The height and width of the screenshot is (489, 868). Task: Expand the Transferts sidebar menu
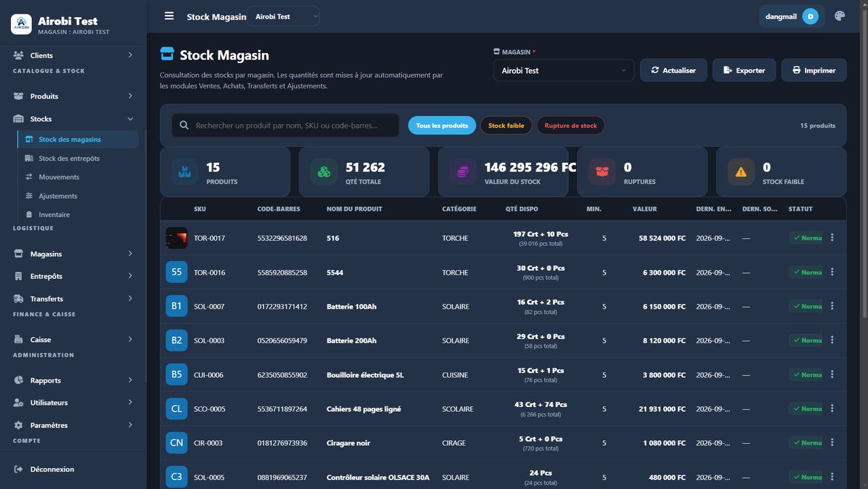click(x=73, y=298)
